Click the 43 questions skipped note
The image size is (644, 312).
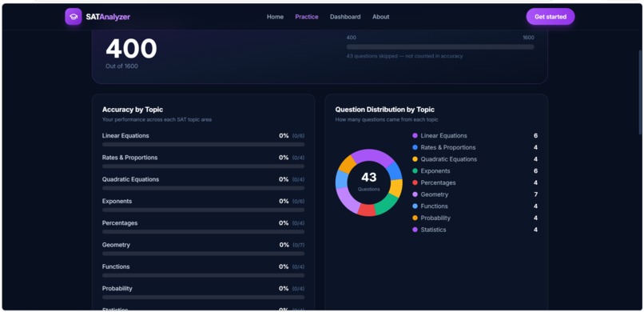pyautogui.click(x=404, y=56)
